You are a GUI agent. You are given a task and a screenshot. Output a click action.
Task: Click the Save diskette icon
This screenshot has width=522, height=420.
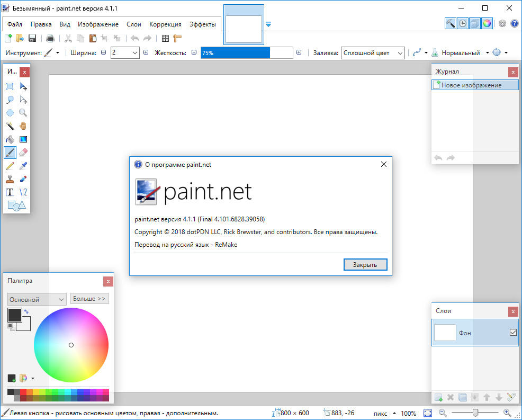pos(32,38)
